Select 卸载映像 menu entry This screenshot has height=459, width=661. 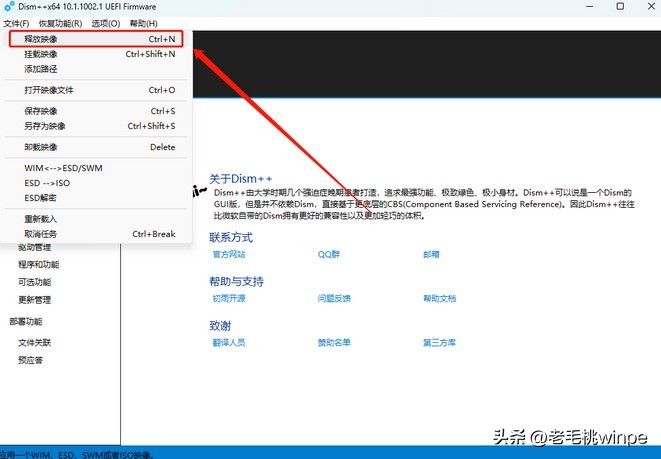[96, 147]
